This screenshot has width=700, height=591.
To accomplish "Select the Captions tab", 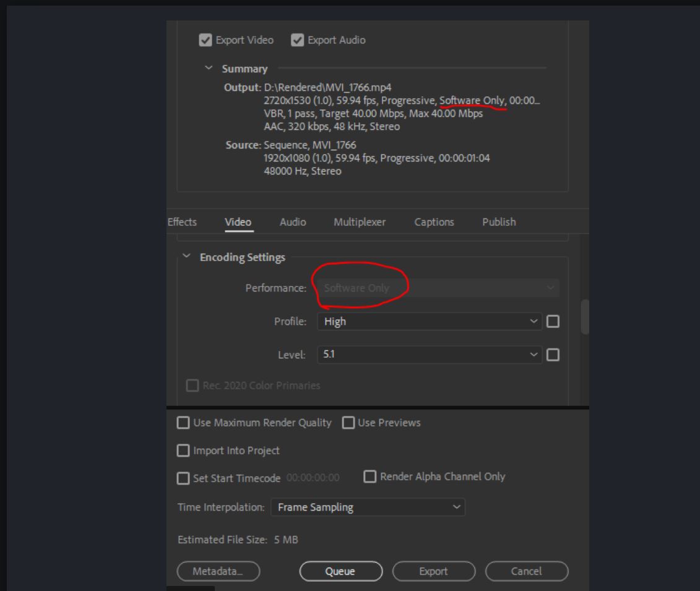I will click(x=434, y=222).
